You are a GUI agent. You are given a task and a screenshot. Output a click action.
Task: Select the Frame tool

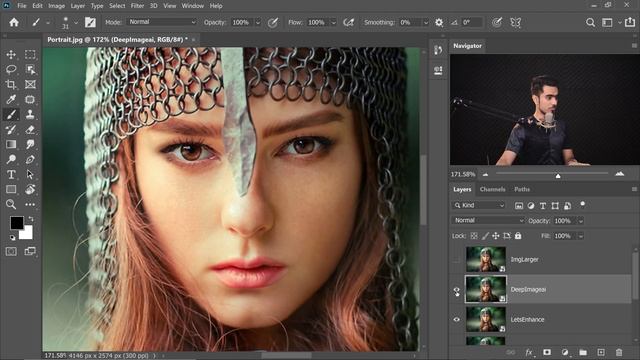point(30,84)
